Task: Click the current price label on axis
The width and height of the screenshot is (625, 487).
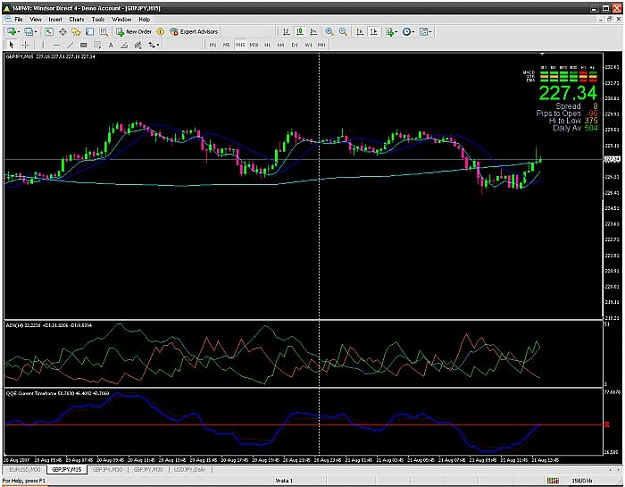Action: tap(612, 159)
